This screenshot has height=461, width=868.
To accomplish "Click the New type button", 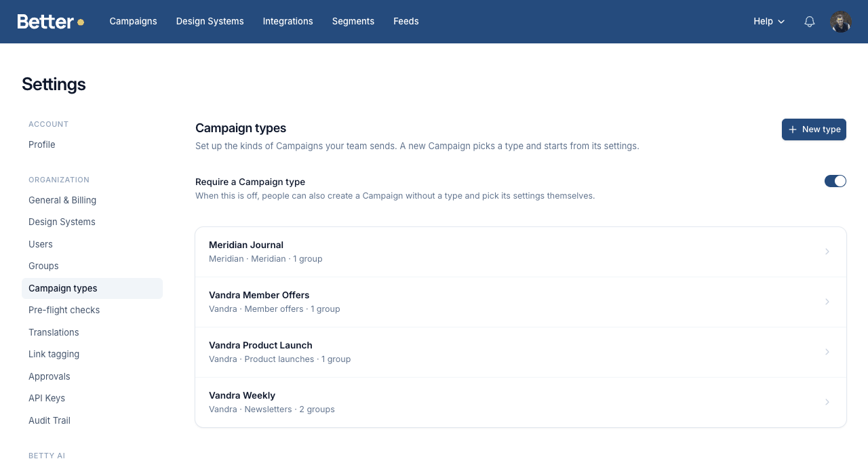I will point(814,129).
